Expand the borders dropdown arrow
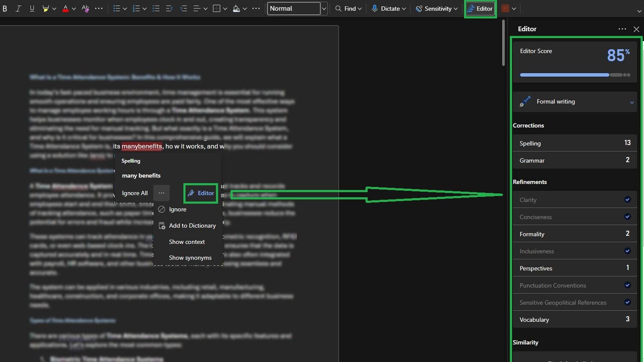644x362 pixels. pyautogui.click(x=225, y=9)
